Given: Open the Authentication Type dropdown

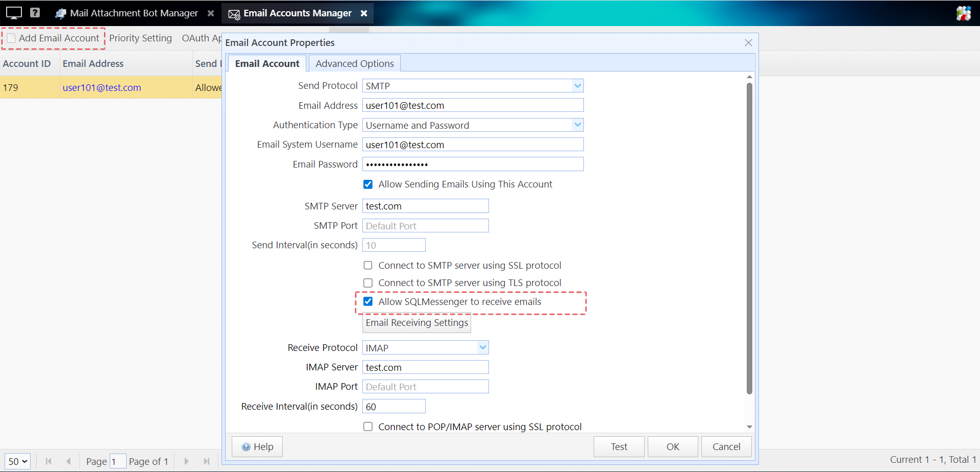Looking at the screenshot, I should point(577,125).
